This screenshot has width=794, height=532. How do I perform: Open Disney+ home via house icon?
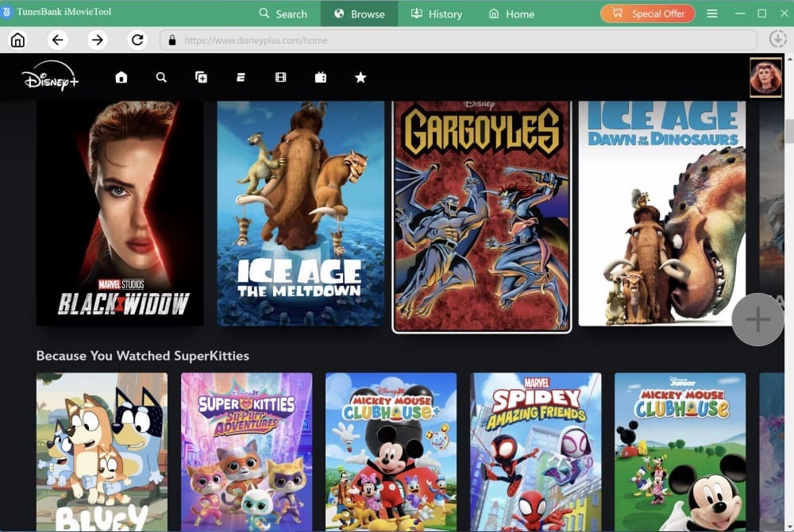pyautogui.click(x=121, y=77)
